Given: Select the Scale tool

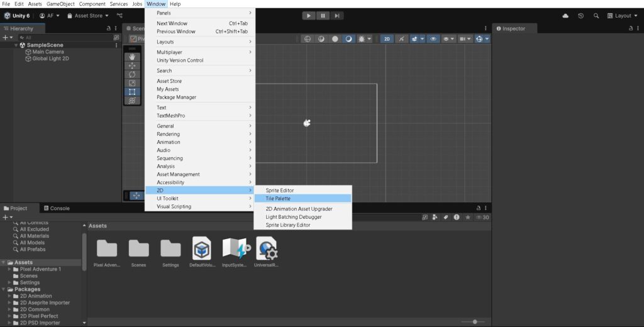Looking at the screenshot, I should click(x=132, y=83).
